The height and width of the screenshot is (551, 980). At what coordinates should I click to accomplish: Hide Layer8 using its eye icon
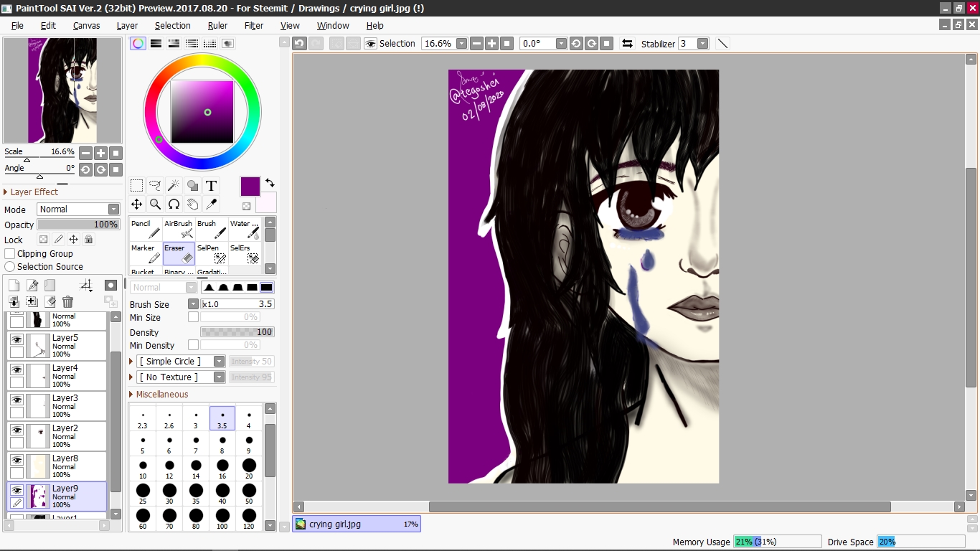pos(17,460)
